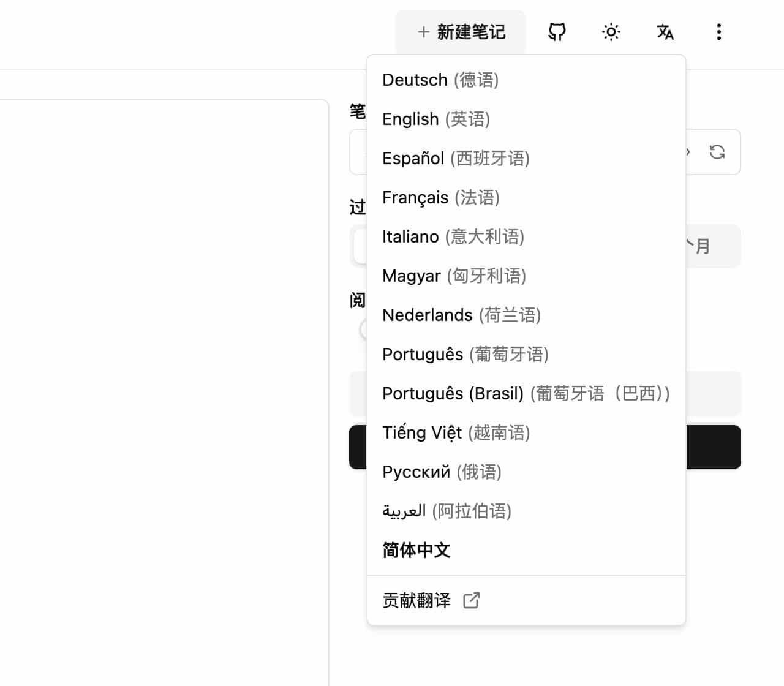
Task: Open the three-dot more options menu
Action: (718, 32)
